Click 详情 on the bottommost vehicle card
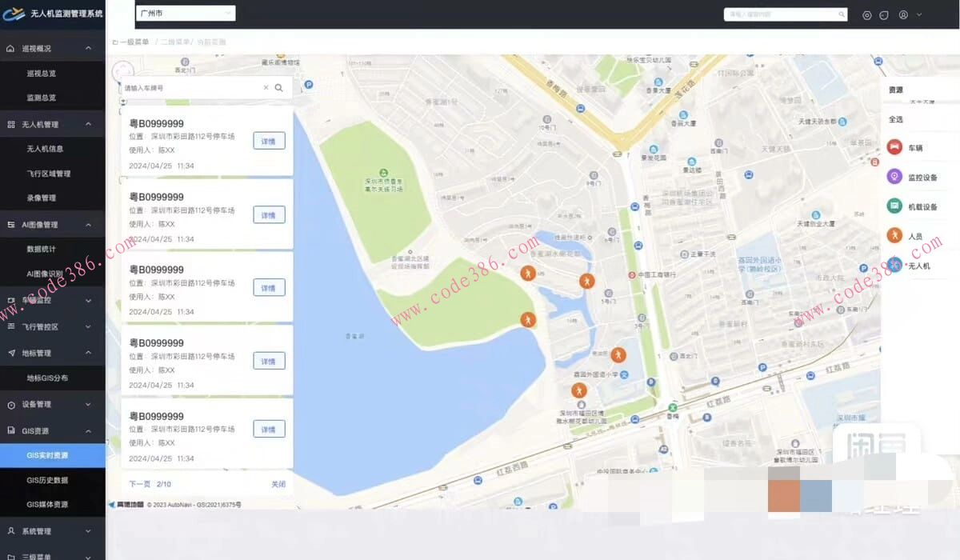 point(269,430)
